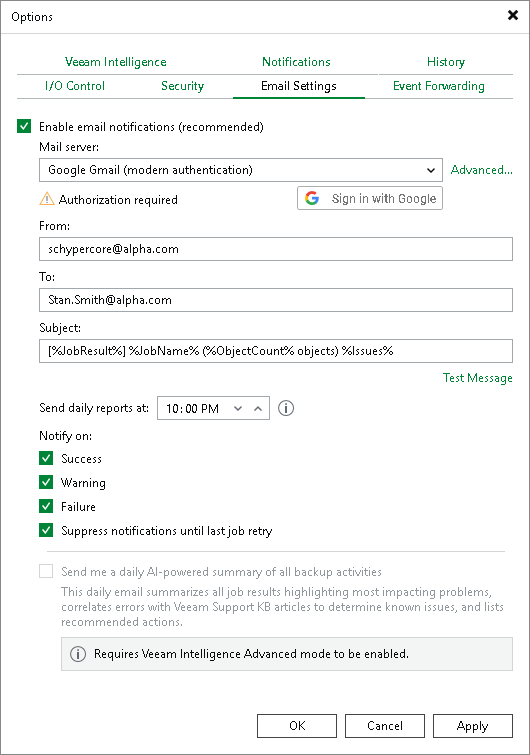Uncheck the Failure notification checkbox
Image resolution: width=530 pixels, height=755 pixels.
[x=46, y=507]
